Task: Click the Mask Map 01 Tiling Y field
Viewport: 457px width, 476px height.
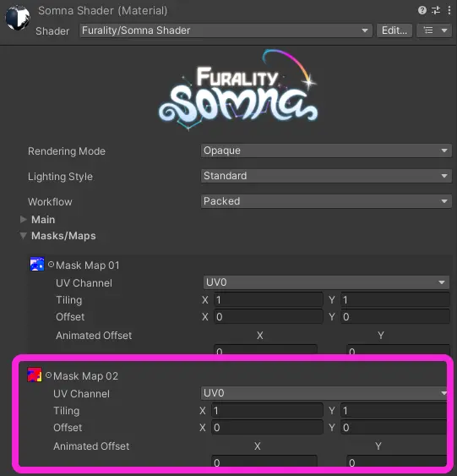Action: [394, 300]
